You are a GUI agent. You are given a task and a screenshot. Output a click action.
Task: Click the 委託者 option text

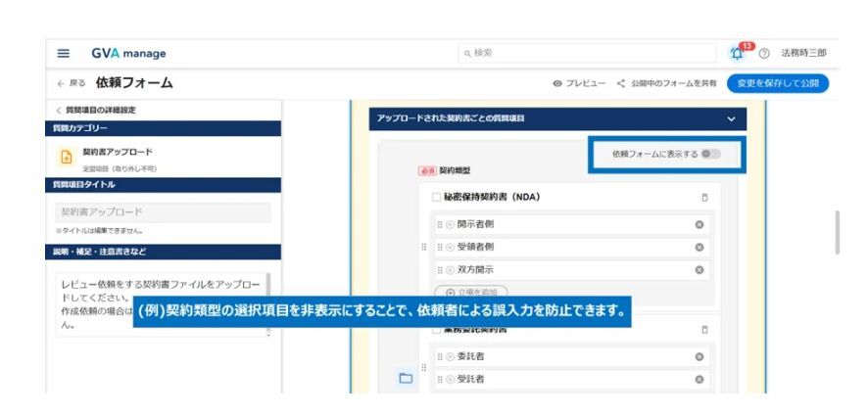[470, 357]
